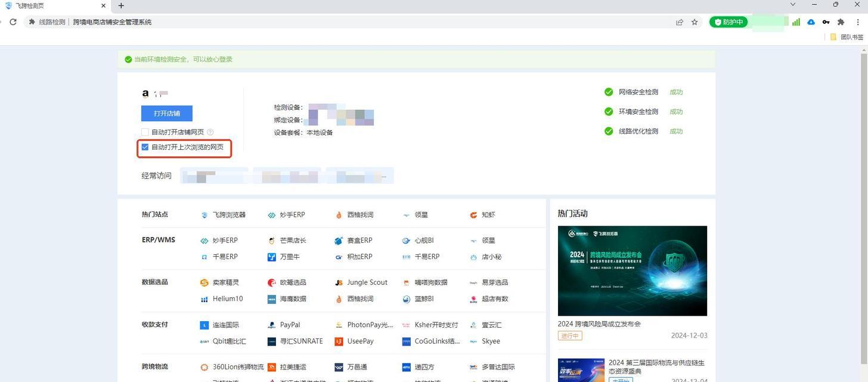
Task: Click the 万邑通 icon
Action: tap(339, 367)
